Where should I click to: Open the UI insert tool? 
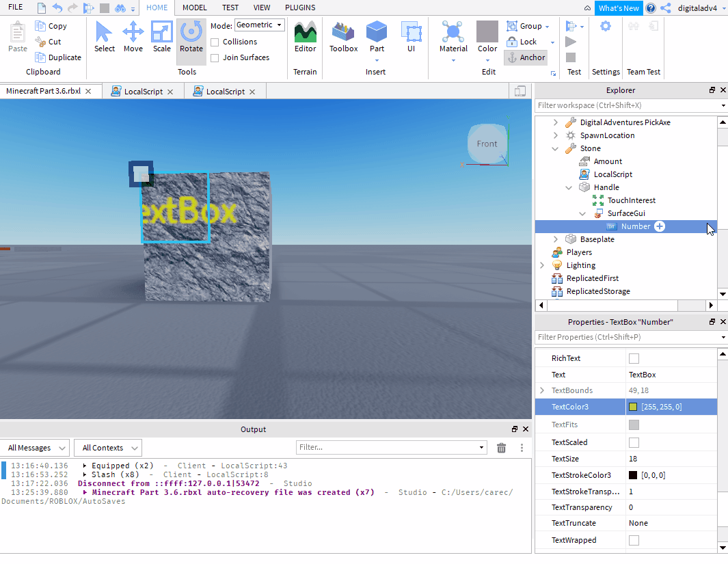point(411,37)
